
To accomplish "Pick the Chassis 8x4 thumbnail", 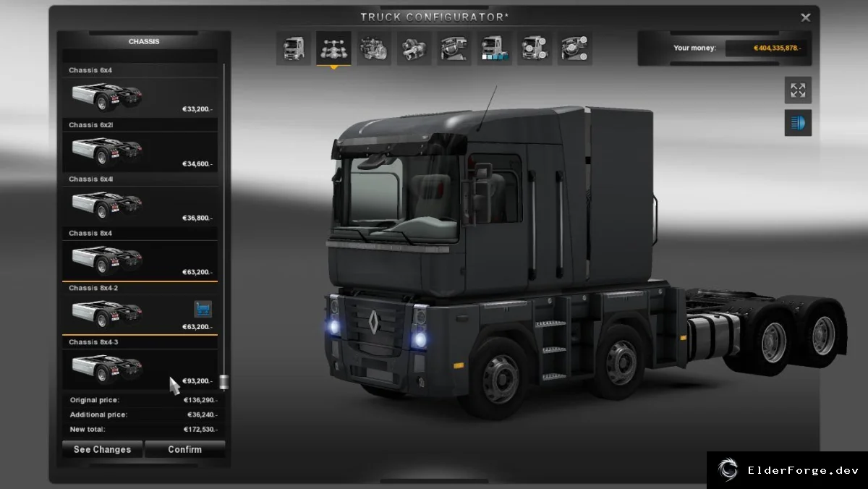I will click(106, 259).
